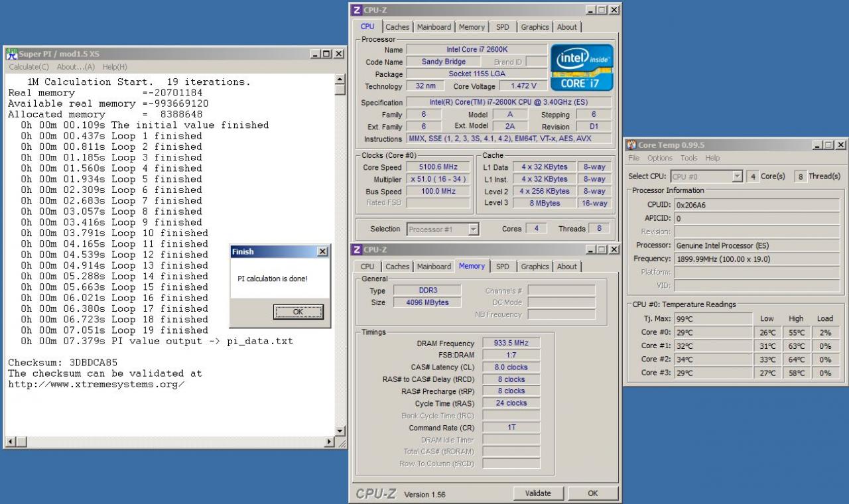Viewport: 849px width, 504px height.
Task: Click the Multiplier value x 51.0 ( 16 - 34 )
Action: click(436, 179)
